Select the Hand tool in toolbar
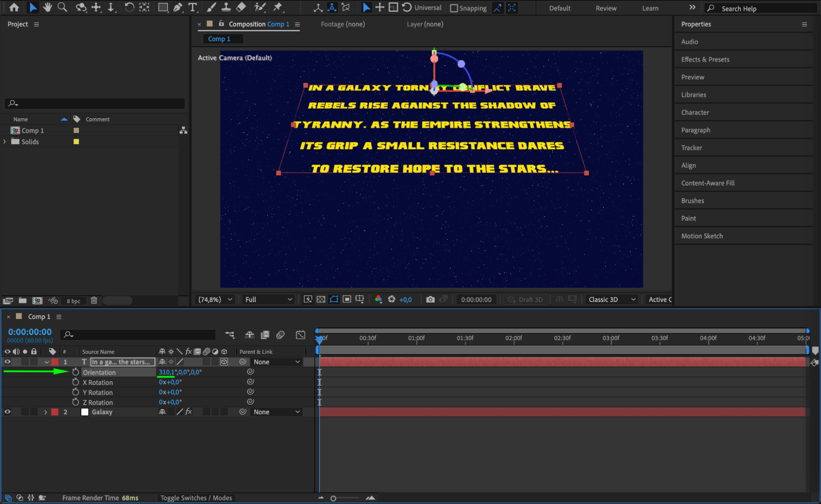 coord(48,7)
